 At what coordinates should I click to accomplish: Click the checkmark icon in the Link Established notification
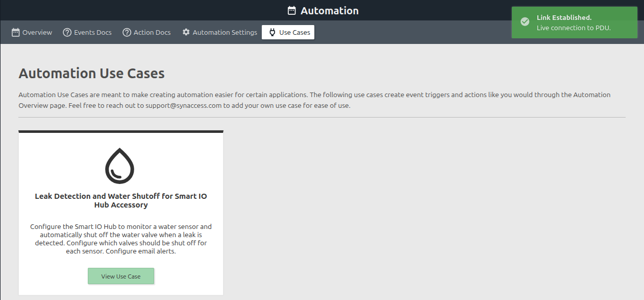pos(525,21)
